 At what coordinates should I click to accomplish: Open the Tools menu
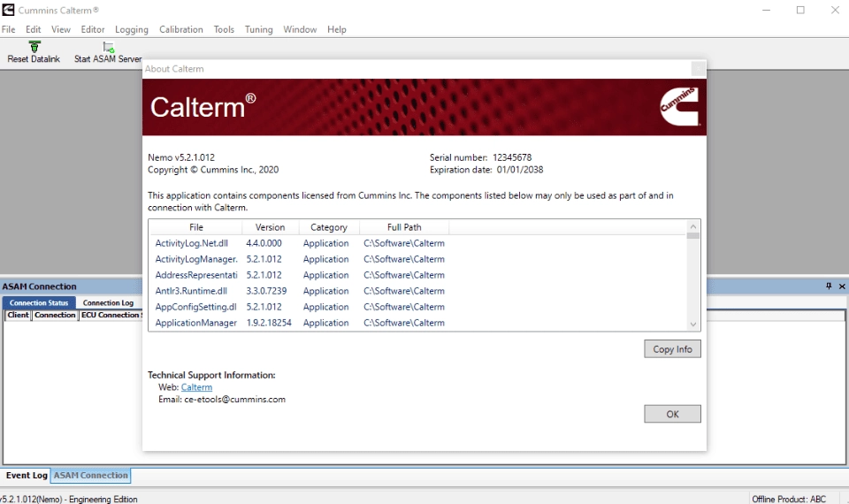tap(224, 29)
